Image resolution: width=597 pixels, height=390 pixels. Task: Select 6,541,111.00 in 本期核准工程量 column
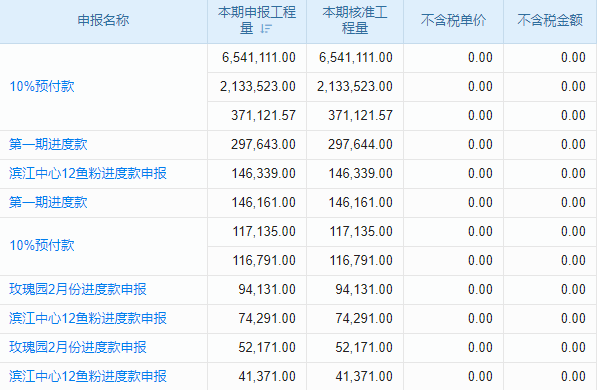click(356, 58)
